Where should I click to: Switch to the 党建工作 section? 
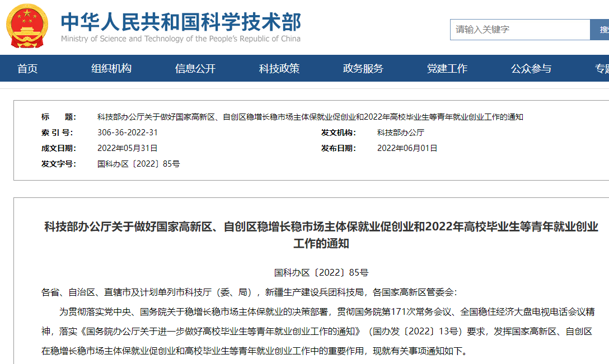tap(447, 69)
